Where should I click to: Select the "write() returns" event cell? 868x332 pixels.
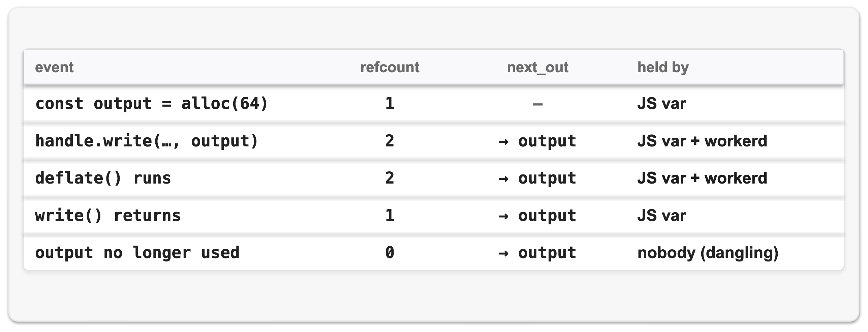coord(108,215)
